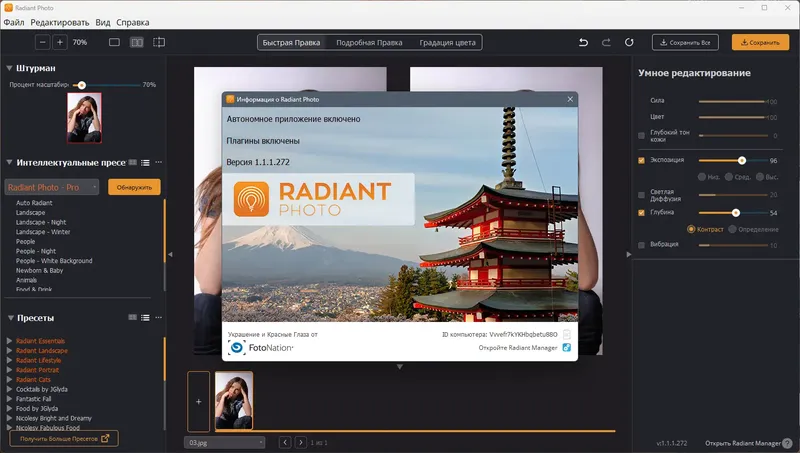Switch to split compare view
800x453 pixels.
[159, 42]
